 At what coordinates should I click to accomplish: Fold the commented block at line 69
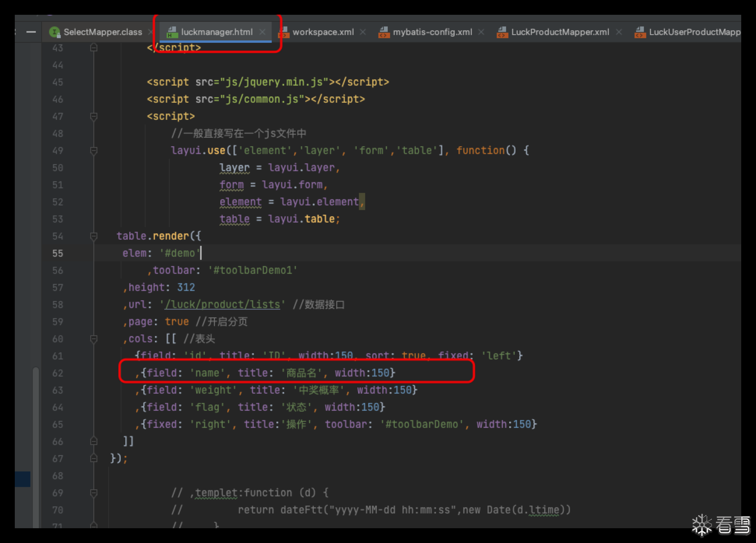coord(93,493)
